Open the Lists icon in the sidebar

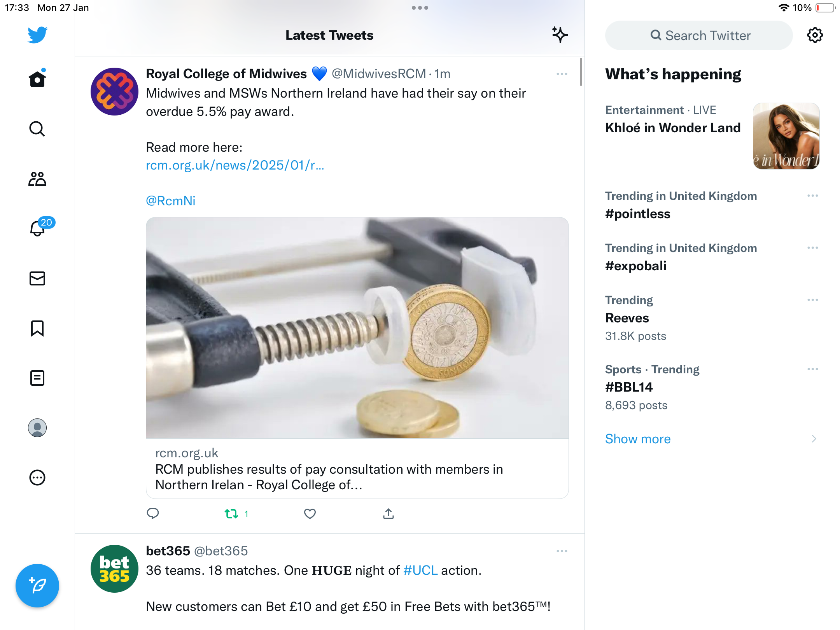pos(37,378)
